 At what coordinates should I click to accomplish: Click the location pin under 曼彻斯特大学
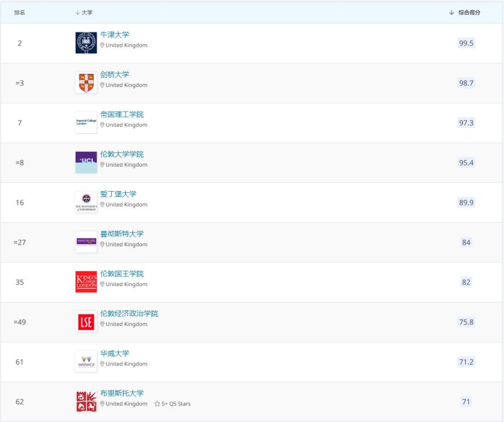[102, 245]
